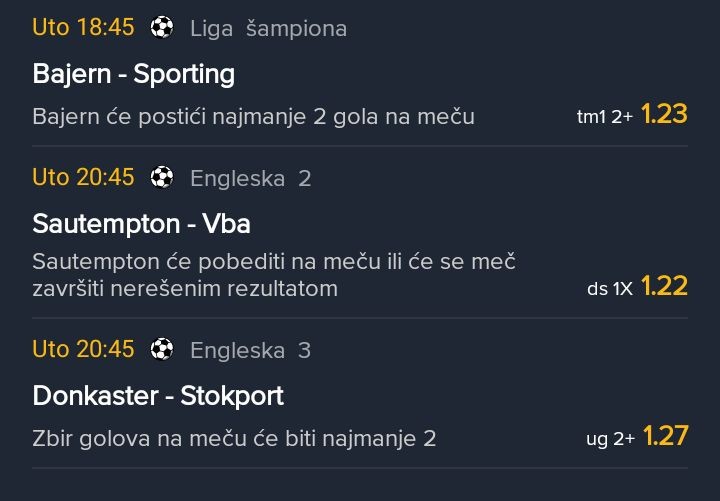The height and width of the screenshot is (501, 720).
Task: Click the Uto 20:45 time above Sautempton - Vba
Action: (x=83, y=178)
